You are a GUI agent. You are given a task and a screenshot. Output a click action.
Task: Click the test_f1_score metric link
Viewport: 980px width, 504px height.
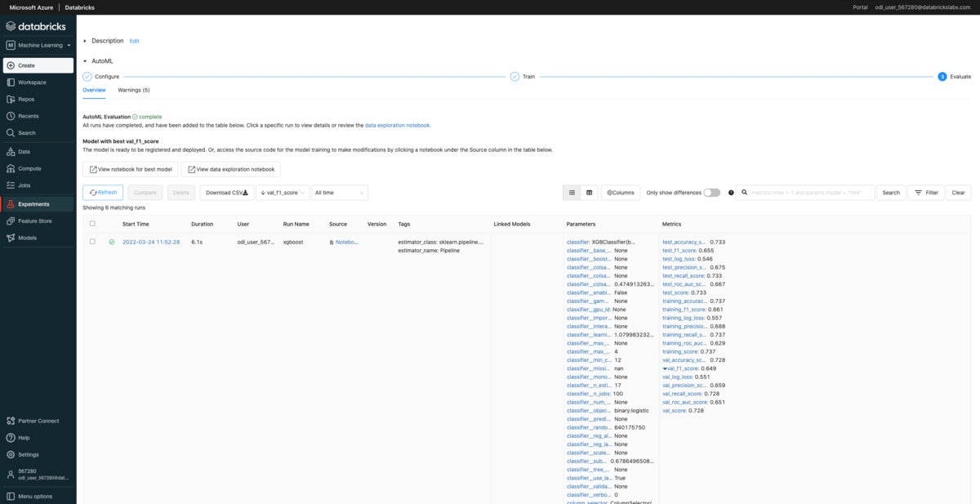tap(681, 251)
